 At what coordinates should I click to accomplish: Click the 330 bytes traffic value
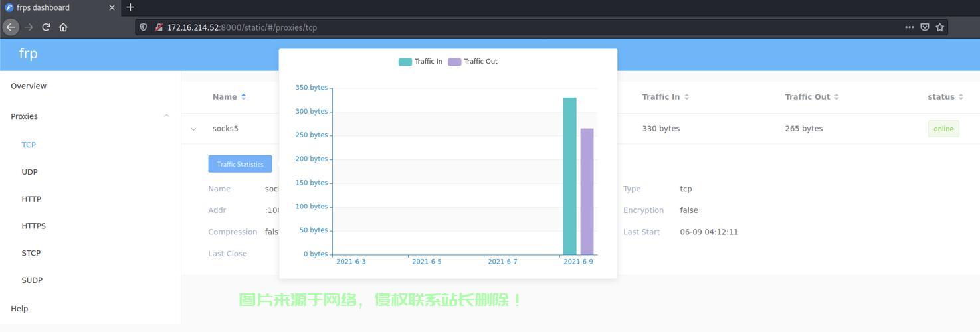pyautogui.click(x=660, y=129)
